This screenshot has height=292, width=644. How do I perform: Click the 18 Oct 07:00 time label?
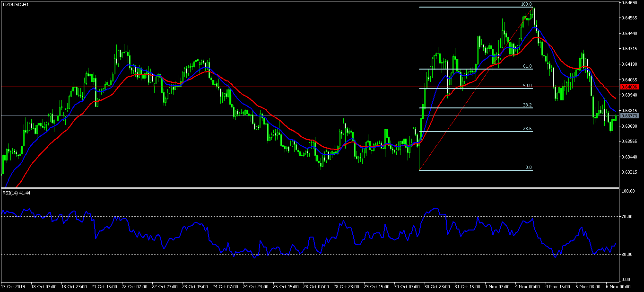pyautogui.click(x=44, y=287)
